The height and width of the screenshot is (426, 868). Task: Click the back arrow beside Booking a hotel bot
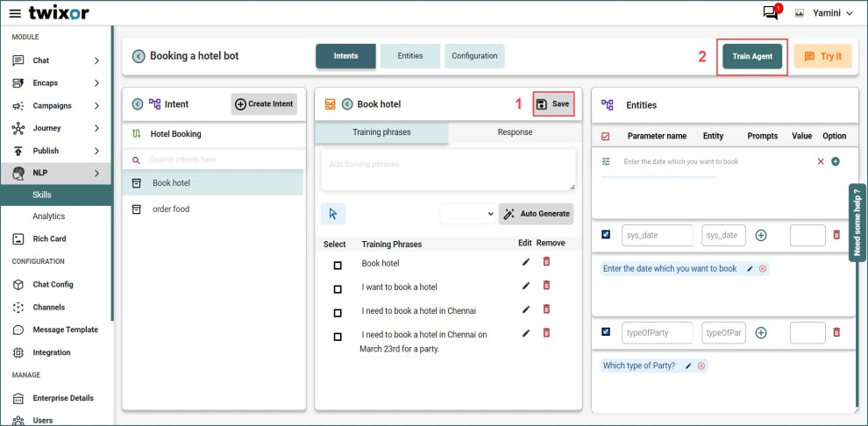pyautogui.click(x=139, y=56)
